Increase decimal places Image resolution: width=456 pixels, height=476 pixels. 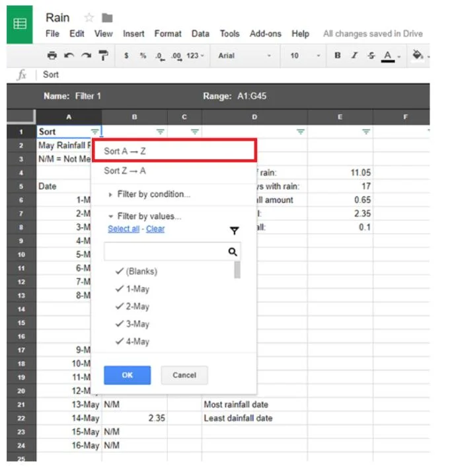(176, 56)
